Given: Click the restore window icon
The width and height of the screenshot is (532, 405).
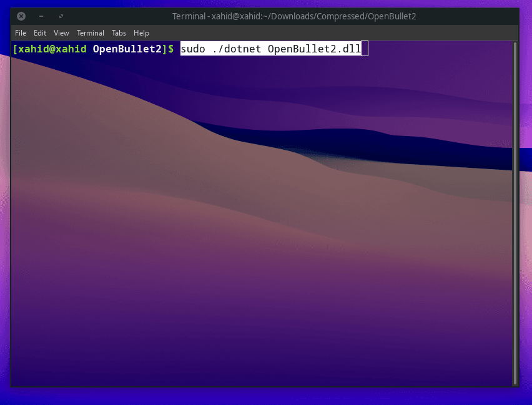Looking at the screenshot, I should (x=61, y=16).
